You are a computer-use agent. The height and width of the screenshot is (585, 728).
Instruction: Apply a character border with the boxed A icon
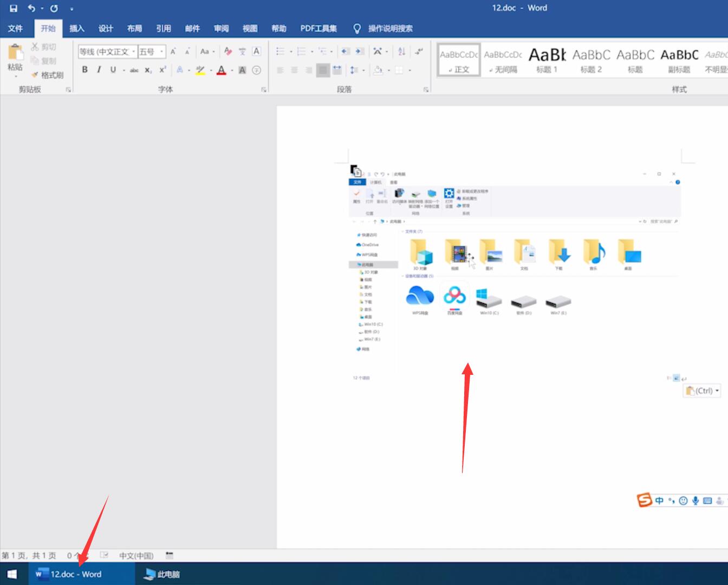pyautogui.click(x=257, y=51)
